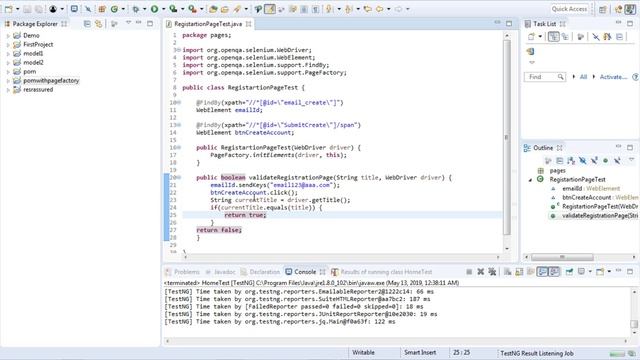The height and width of the screenshot is (360, 640).
Task: Toggle Categorized presentation in Task List
Action: tap(553, 37)
